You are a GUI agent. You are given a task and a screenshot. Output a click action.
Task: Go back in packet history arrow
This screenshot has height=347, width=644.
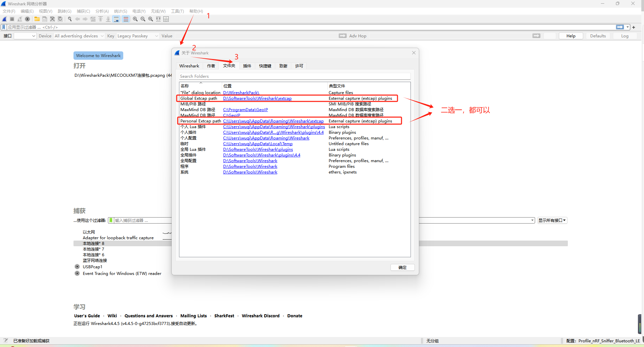tap(77, 19)
